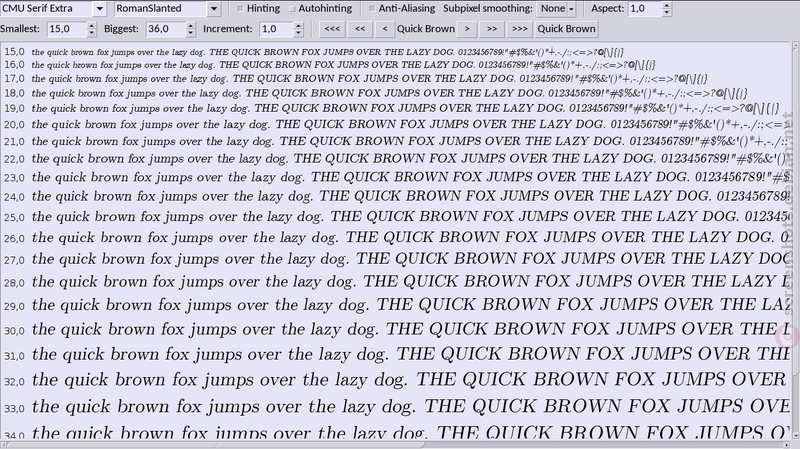This screenshot has height=449, width=800.
Task: Select the 31,0 size sample row
Action: coord(395,355)
